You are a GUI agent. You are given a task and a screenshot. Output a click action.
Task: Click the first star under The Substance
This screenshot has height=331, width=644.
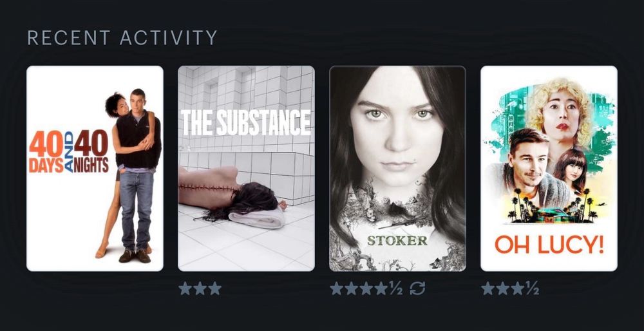tap(185, 288)
